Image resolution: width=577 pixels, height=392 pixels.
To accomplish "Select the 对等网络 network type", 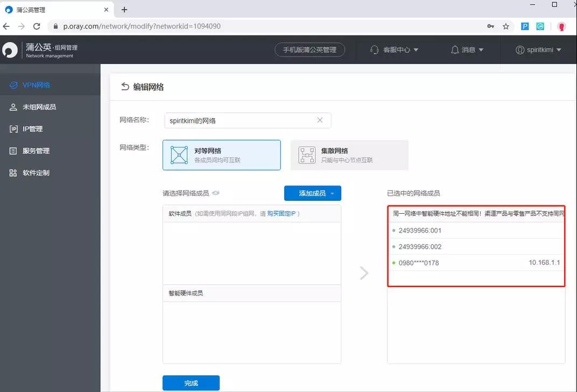I will pyautogui.click(x=221, y=155).
